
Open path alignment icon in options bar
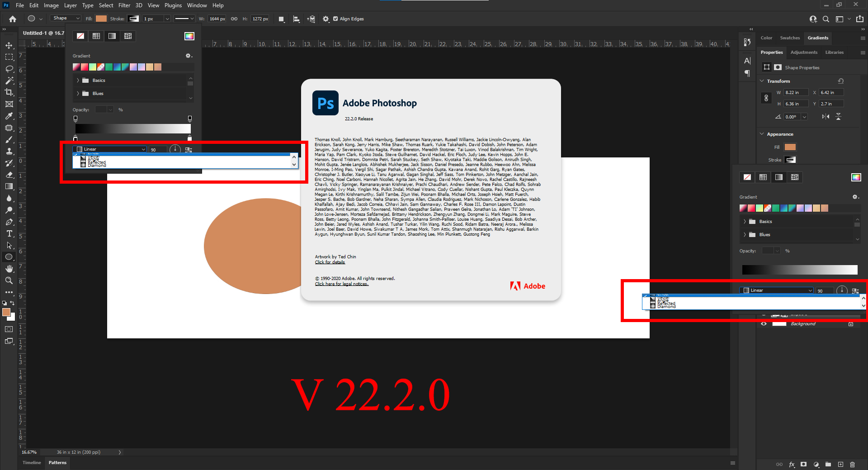click(296, 19)
